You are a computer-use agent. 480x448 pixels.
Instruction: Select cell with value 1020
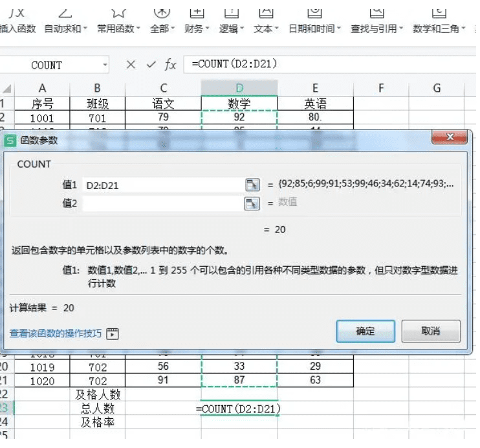[42, 380]
